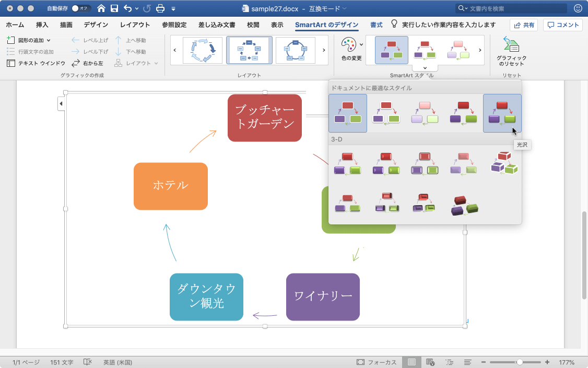This screenshot has height=368, width=588.
Task: Select the 書式 tab
Action: pyautogui.click(x=377, y=25)
